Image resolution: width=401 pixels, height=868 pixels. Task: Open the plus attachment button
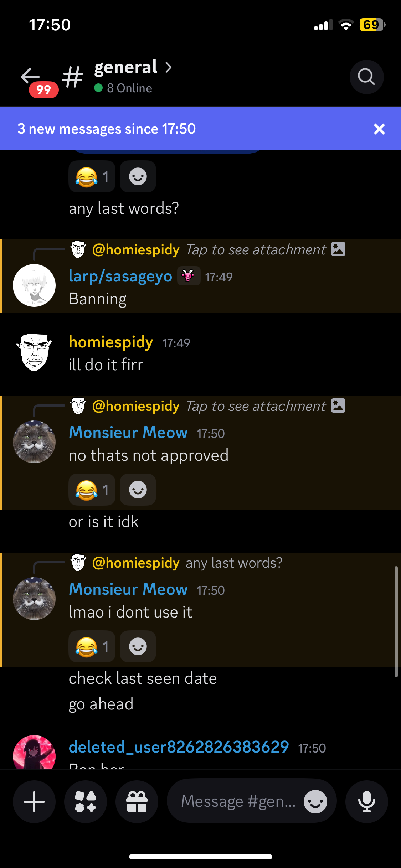(34, 801)
